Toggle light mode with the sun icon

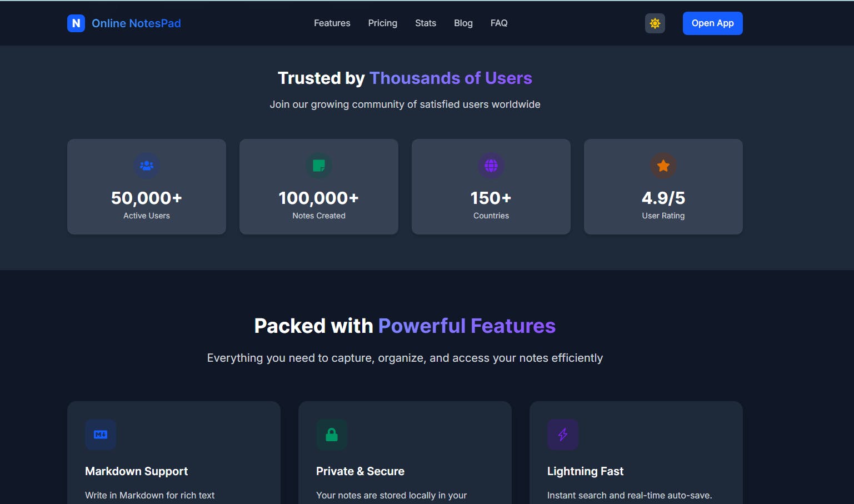coord(655,23)
